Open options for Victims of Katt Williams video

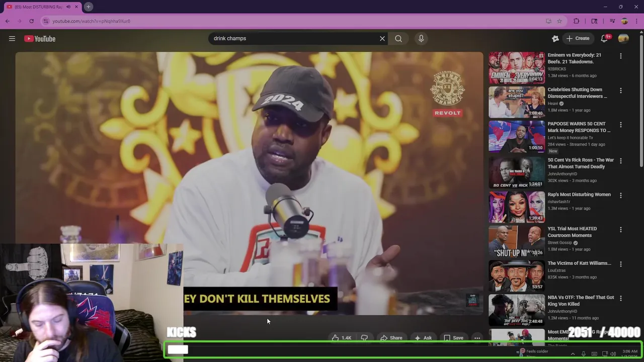(621, 264)
